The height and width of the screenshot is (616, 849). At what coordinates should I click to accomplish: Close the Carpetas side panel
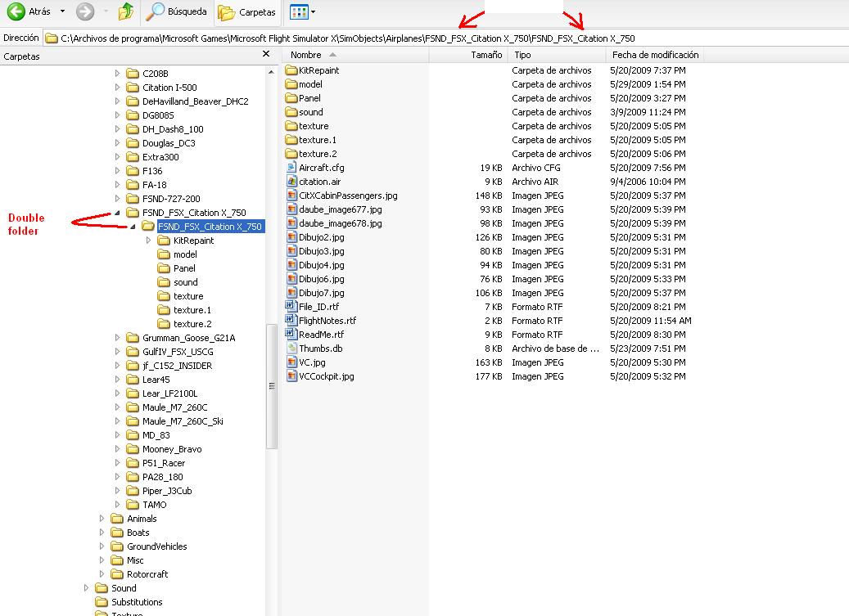pyautogui.click(x=266, y=54)
